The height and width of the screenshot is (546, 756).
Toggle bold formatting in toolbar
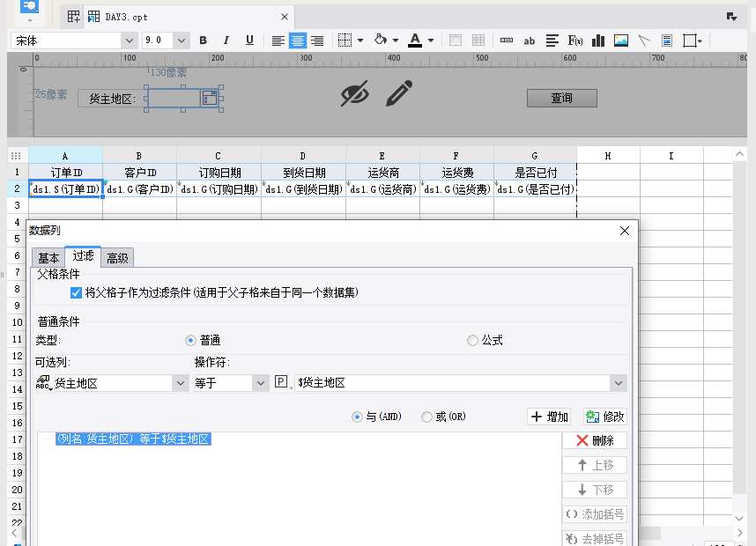point(204,41)
